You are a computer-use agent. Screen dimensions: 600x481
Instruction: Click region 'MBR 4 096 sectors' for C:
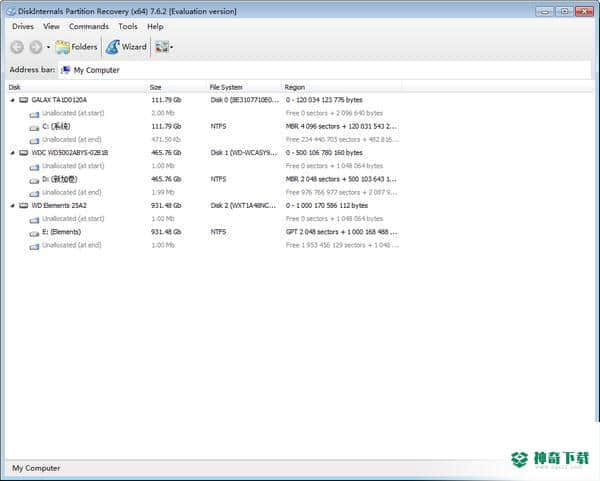(341, 126)
